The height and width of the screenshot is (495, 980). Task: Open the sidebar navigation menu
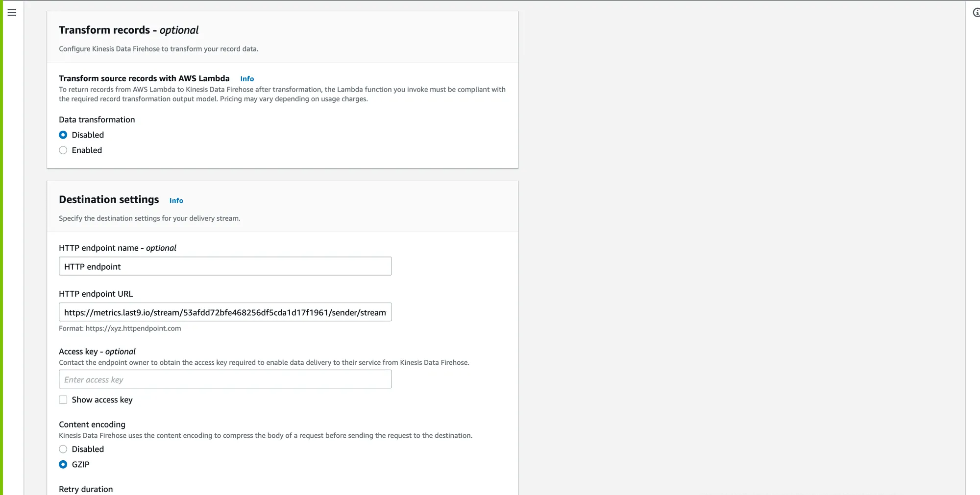point(12,13)
